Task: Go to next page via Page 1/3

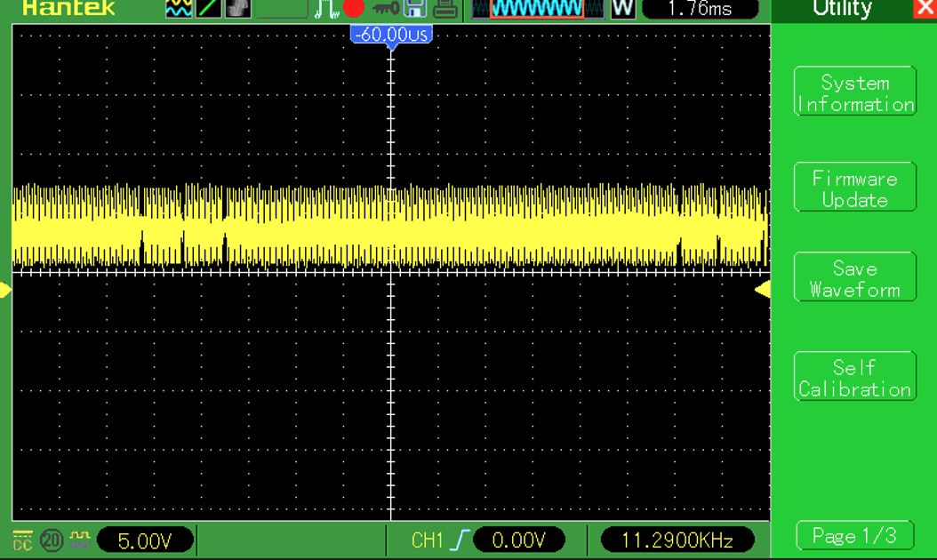Action: click(x=854, y=536)
